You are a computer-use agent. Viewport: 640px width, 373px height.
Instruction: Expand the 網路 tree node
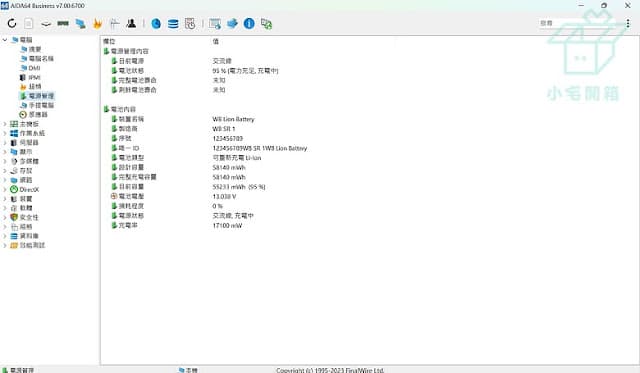pos(5,180)
